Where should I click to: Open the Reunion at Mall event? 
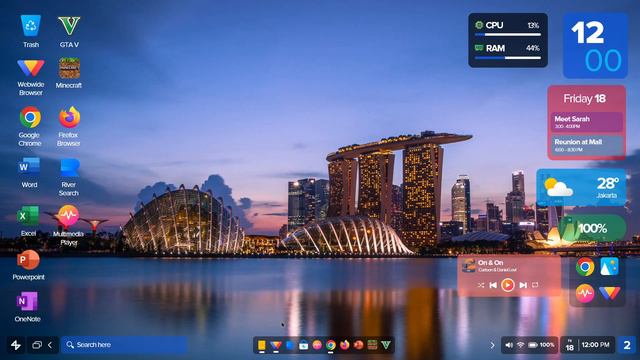coord(587,145)
